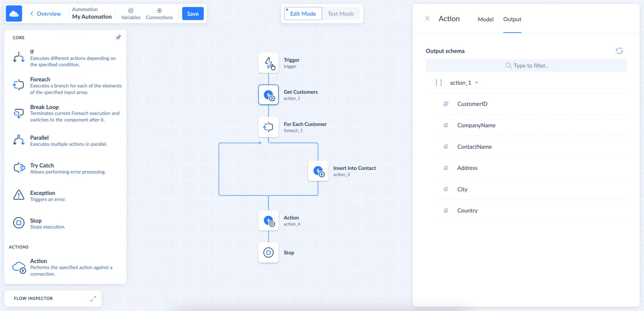Pick the Stop component icon in sidebar
Screen dimensions: 644x311
coord(19,223)
